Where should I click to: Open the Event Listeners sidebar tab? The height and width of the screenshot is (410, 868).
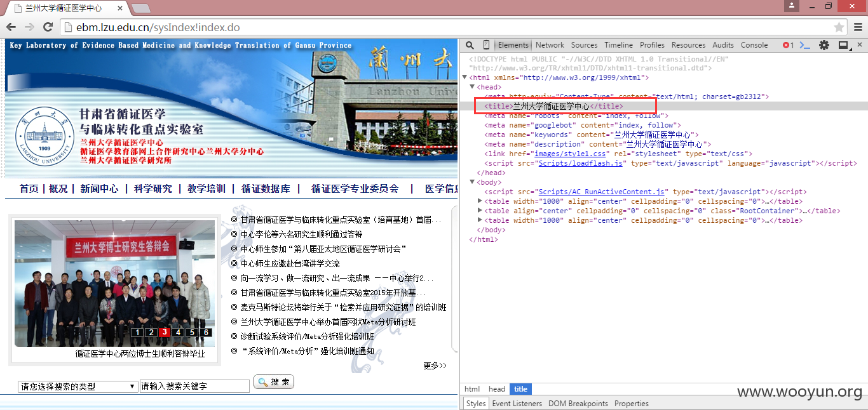point(517,404)
